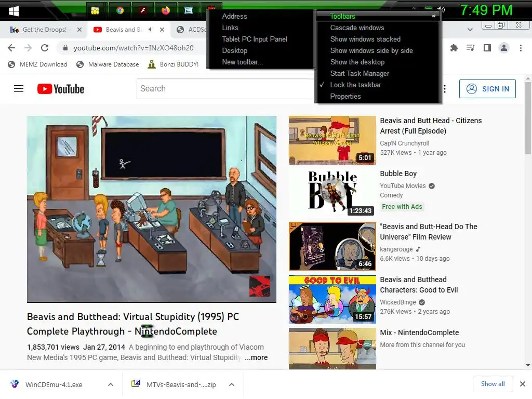
Task: Go back in browser history
Action: [x=11, y=48]
